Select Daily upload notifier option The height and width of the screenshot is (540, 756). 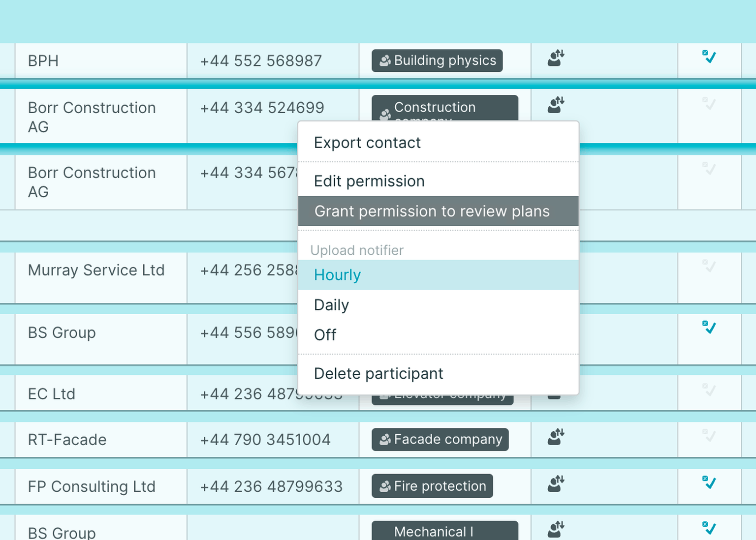click(x=332, y=305)
